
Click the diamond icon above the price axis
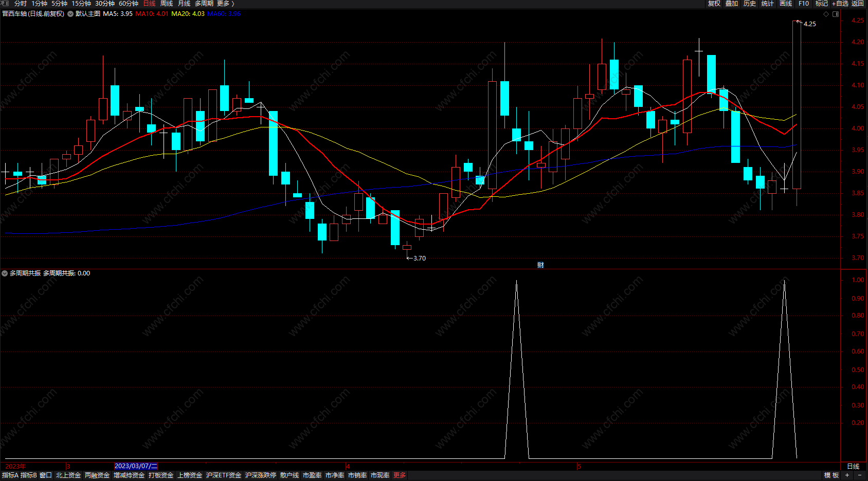click(x=826, y=14)
